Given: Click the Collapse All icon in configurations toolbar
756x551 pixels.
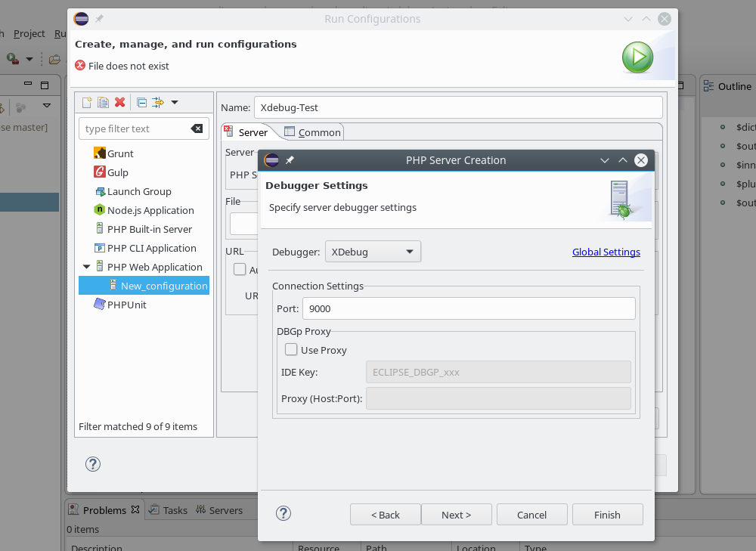Looking at the screenshot, I should (142, 102).
